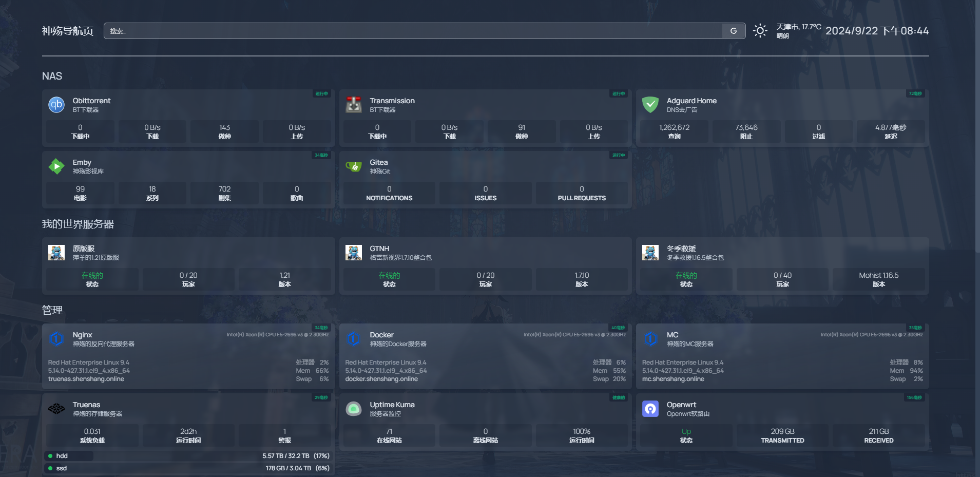Click the Mohist 1.16.5 version block
This screenshot has width=980, height=477.
(x=879, y=279)
